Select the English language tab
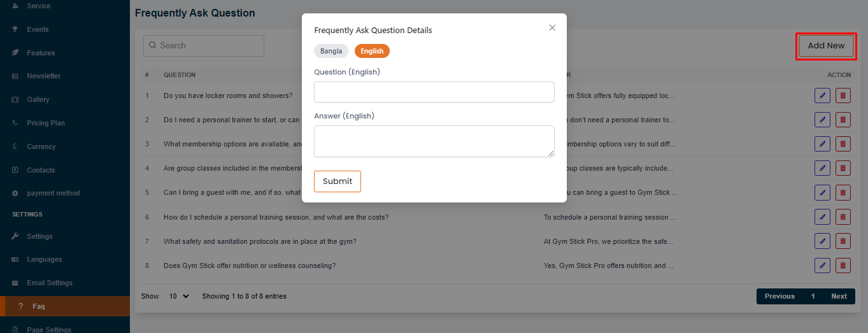 [x=372, y=51]
